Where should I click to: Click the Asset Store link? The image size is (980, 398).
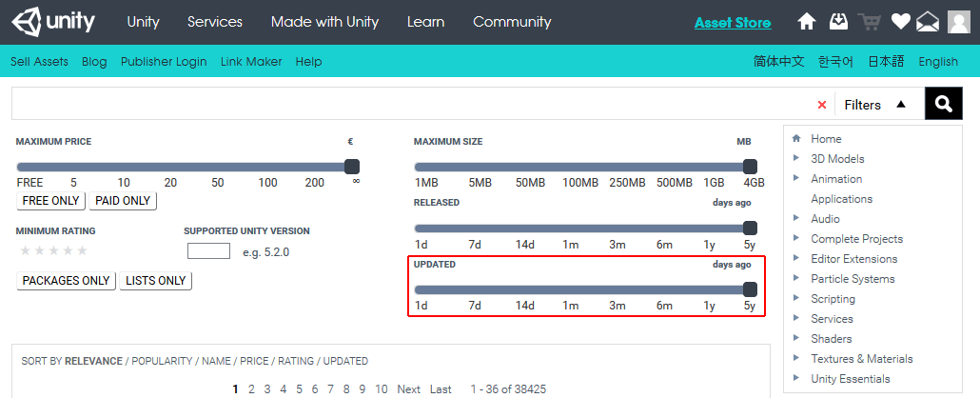[733, 23]
